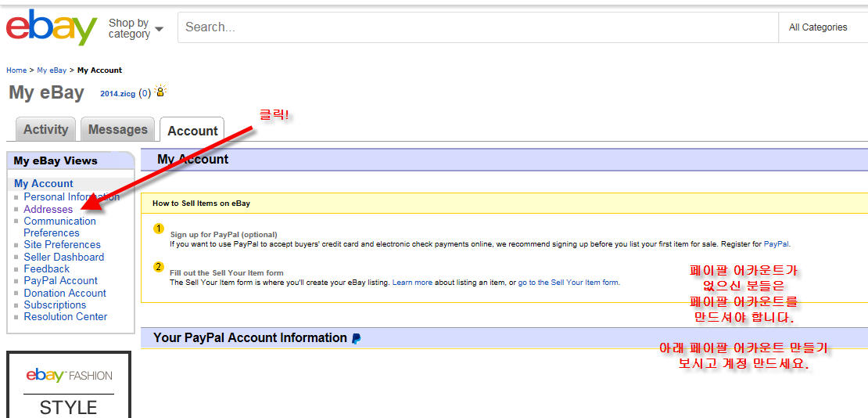
Task: Open Resolution Center link
Action: point(66,316)
